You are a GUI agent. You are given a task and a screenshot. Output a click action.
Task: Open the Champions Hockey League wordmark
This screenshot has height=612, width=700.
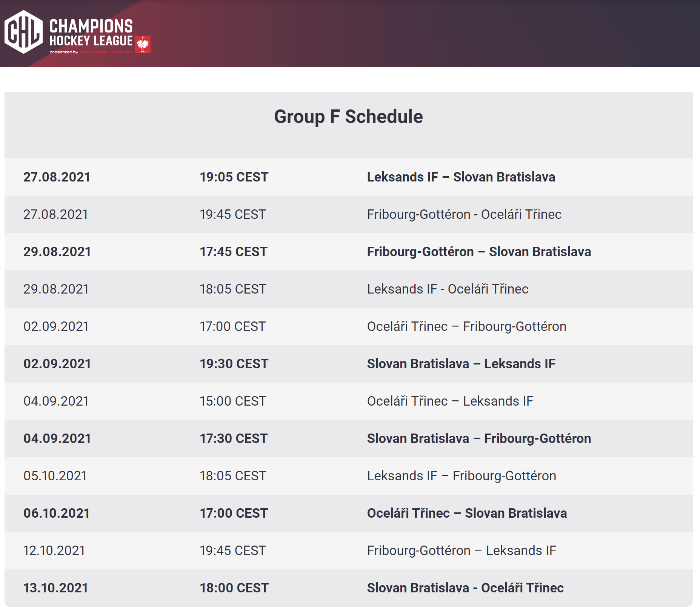point(91,33)
